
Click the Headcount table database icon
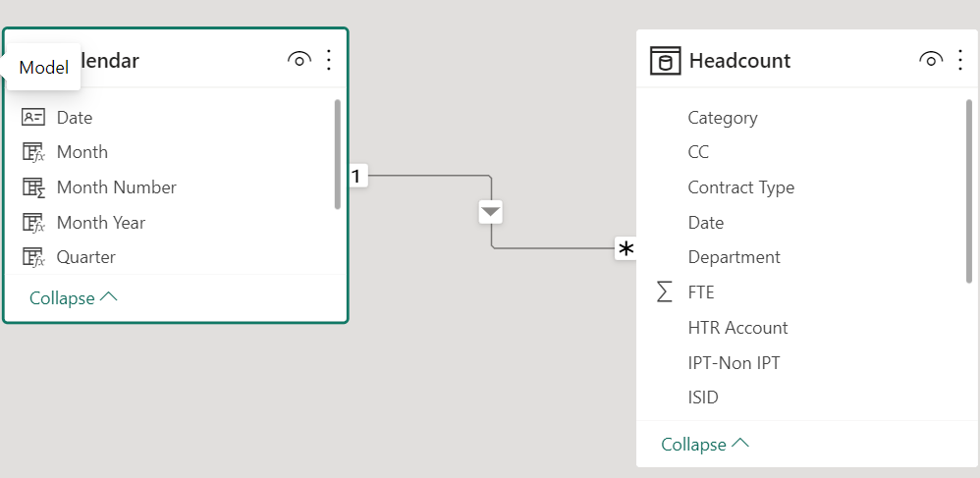666,61
